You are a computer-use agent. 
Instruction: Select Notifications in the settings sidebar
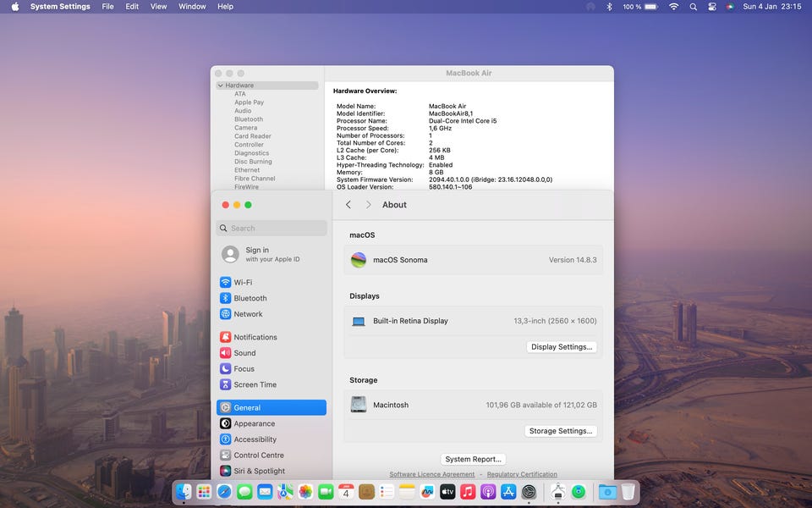point(255,338)
